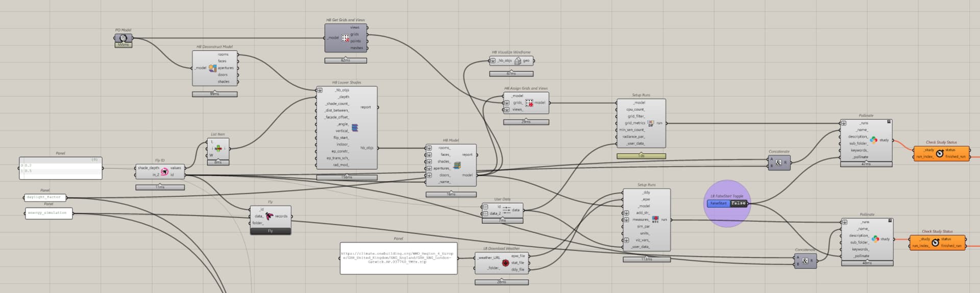Image resolution: width=980 pixels, height=293 pixels.
Task: Click the 555ms timing badge under PO Model
Action: (x=123, y=45)
